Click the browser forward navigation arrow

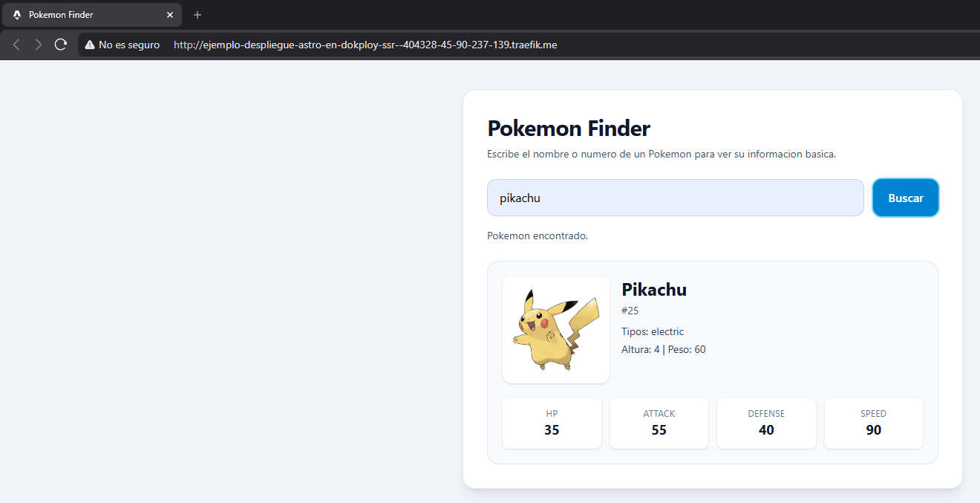(38, 44)
